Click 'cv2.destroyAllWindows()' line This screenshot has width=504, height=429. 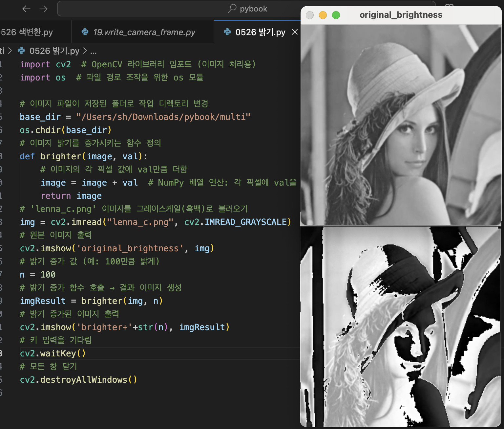tap(78, 380)
